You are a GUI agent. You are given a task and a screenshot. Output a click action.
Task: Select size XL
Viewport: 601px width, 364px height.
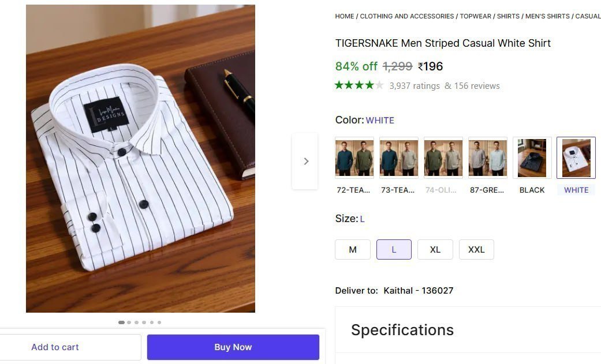(435, 249)
